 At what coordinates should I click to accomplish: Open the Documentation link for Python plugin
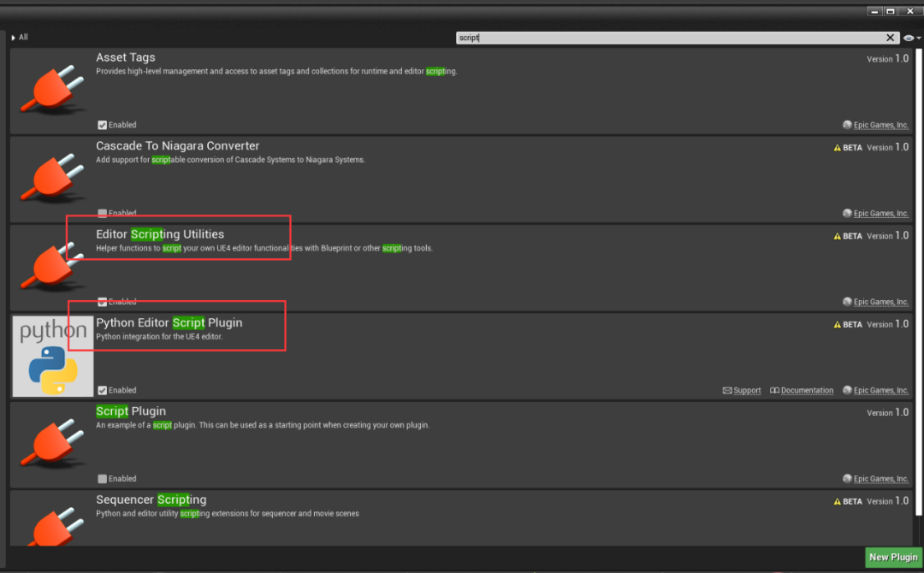pyautogui.click(x=808, y=391)
